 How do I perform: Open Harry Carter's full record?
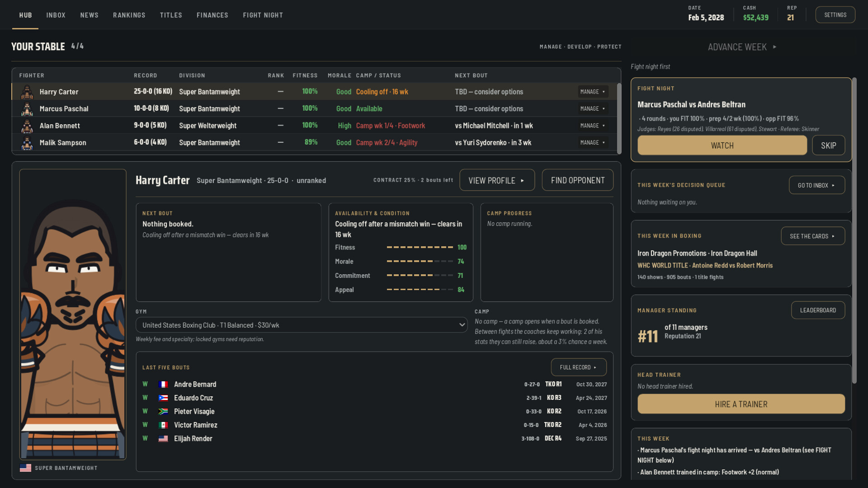point(578,367)
